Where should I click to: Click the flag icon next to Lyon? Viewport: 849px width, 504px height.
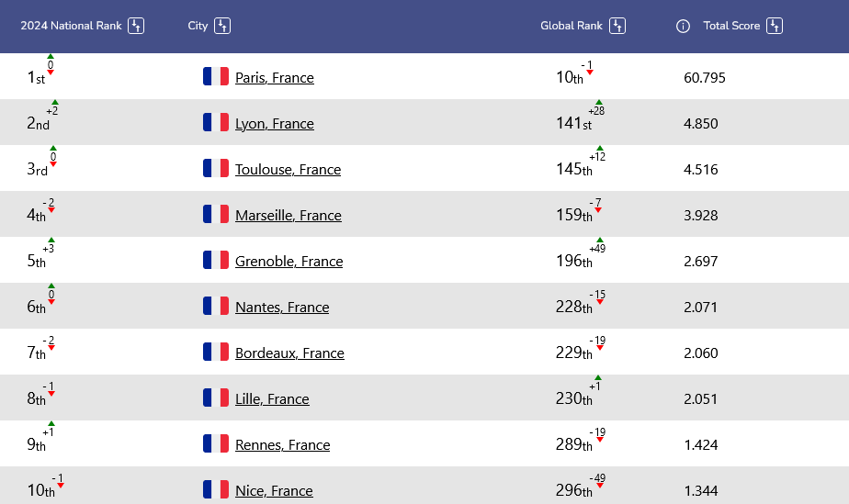(216, 122)
